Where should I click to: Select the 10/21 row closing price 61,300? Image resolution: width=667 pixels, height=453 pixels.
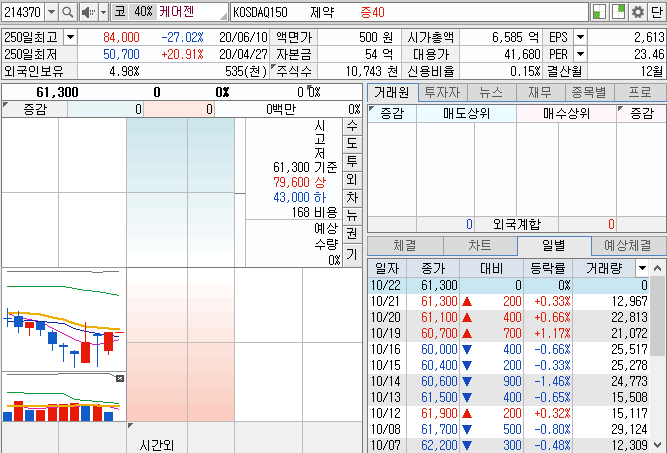[439, 301]
